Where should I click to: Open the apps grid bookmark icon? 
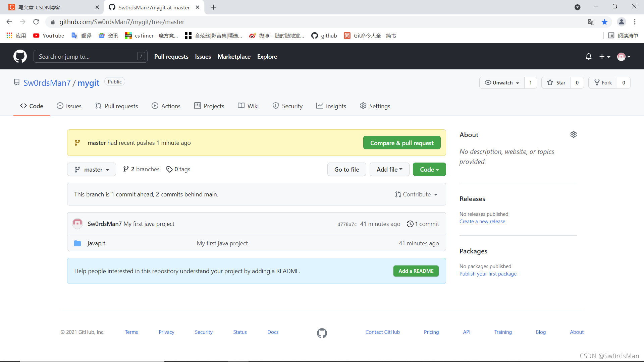[x=9, y=36]
